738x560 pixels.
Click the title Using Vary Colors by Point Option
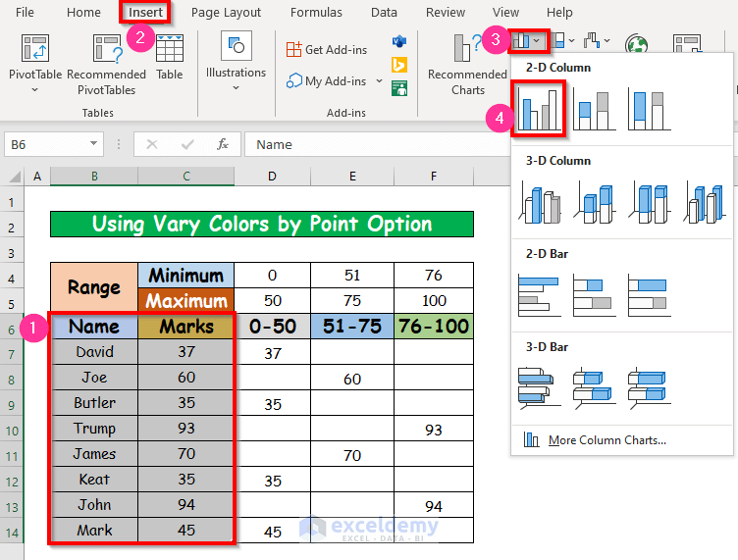pos(262,224)
